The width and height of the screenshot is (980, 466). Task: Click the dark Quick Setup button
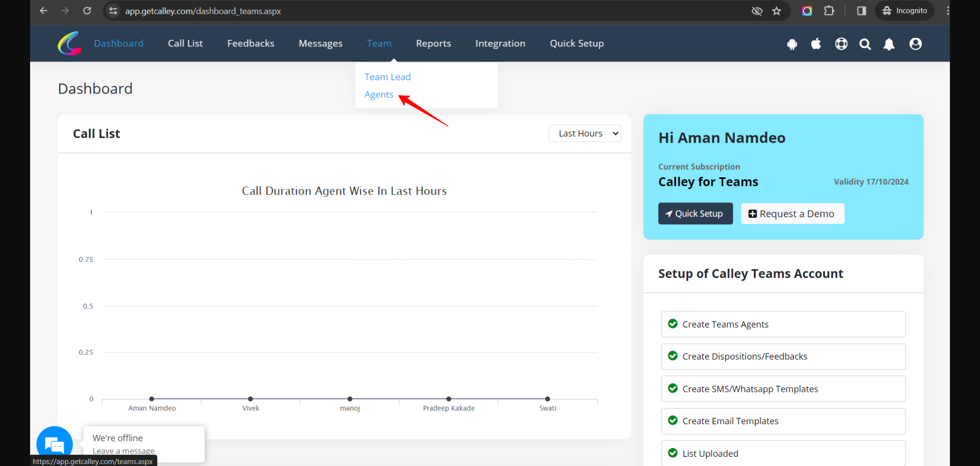pos(695,214)
